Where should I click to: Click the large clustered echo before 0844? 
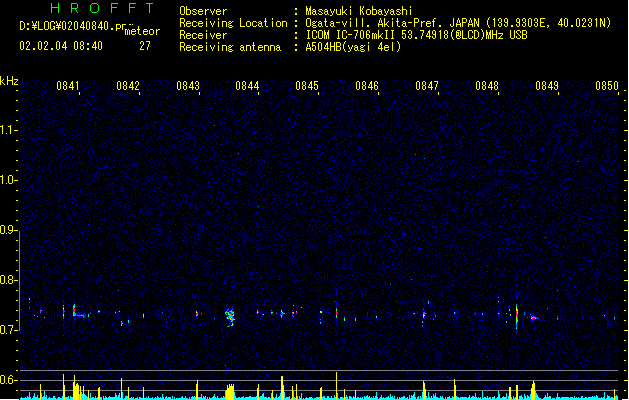tap(230, 317)
